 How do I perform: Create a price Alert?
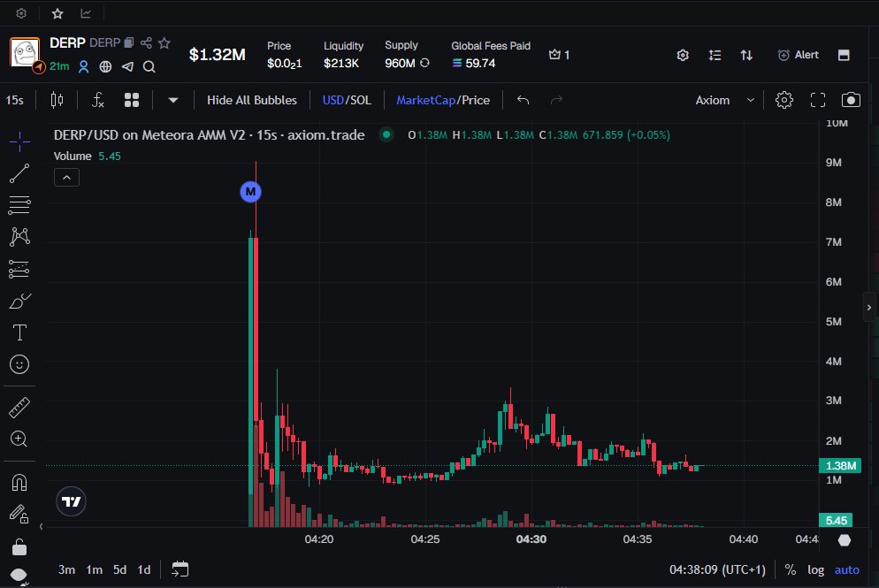point(799,55)
